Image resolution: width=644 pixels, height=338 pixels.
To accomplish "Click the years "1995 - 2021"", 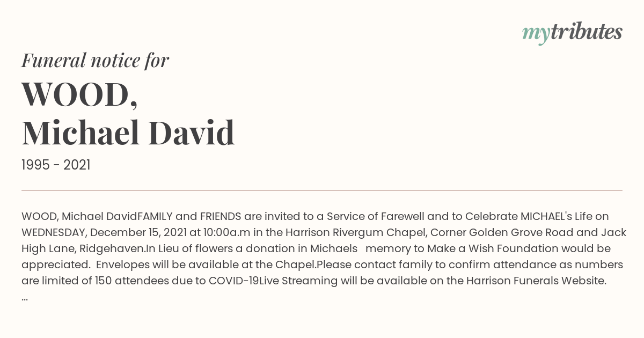I will [x=56, y=165].
